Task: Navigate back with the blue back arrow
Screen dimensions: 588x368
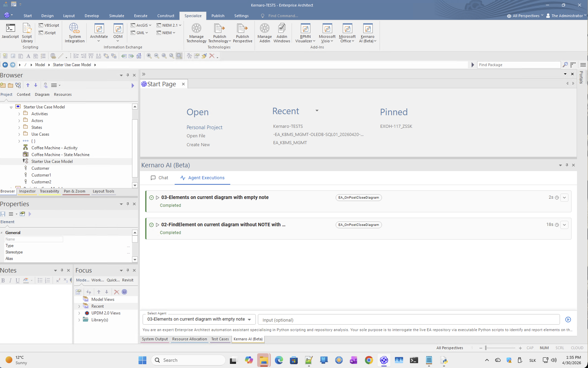Action: [5, 65]
